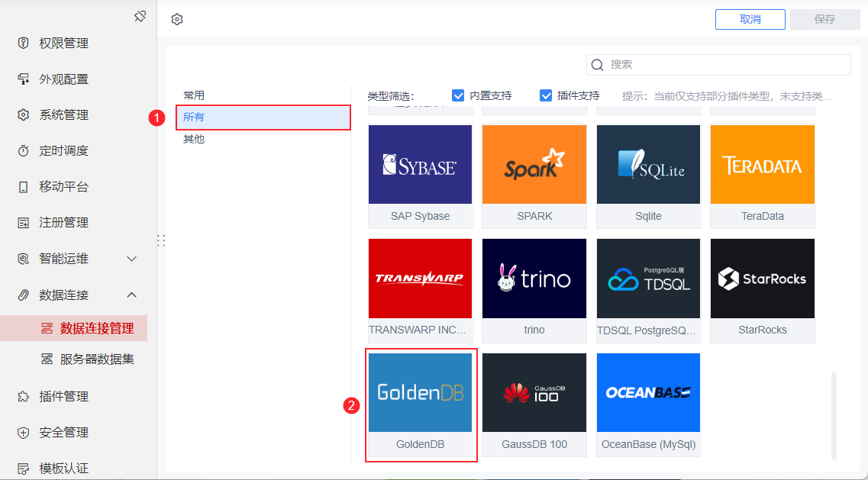Click the 移动平台 phone icon
The width and height of the screenshot is (868, 480).
click(x=23, y=186)
